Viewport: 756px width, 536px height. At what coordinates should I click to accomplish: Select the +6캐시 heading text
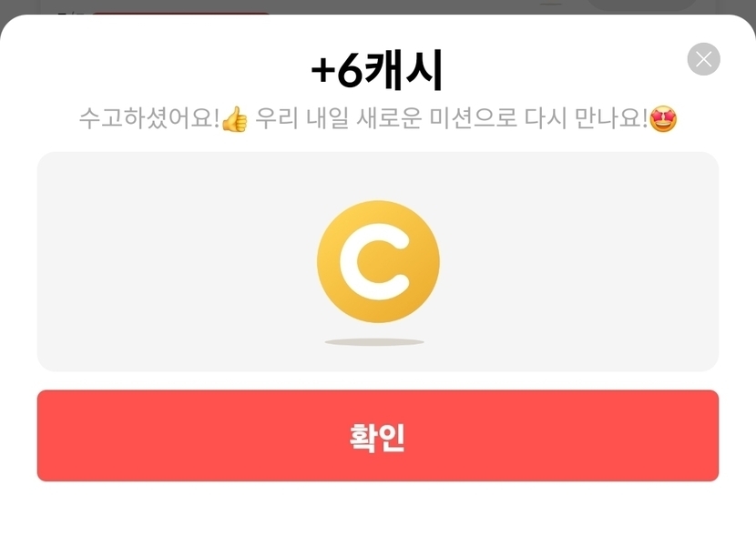point(377,71)
